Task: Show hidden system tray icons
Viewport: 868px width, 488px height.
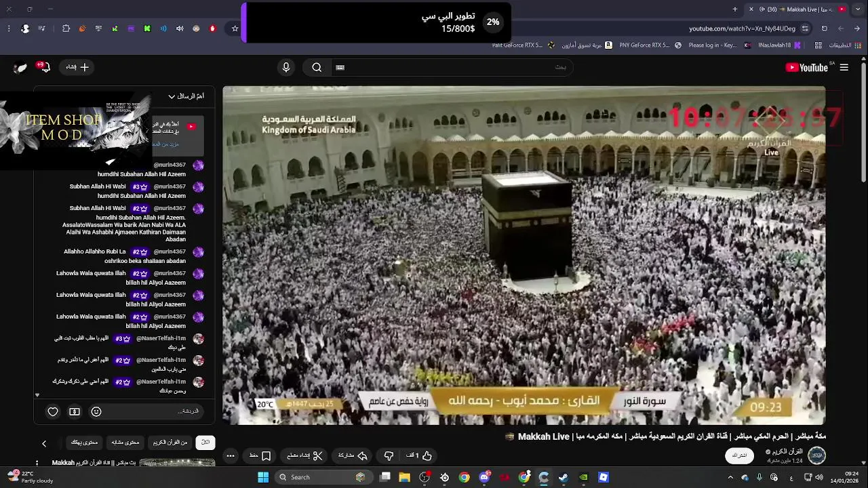Action: pos(730,477)
